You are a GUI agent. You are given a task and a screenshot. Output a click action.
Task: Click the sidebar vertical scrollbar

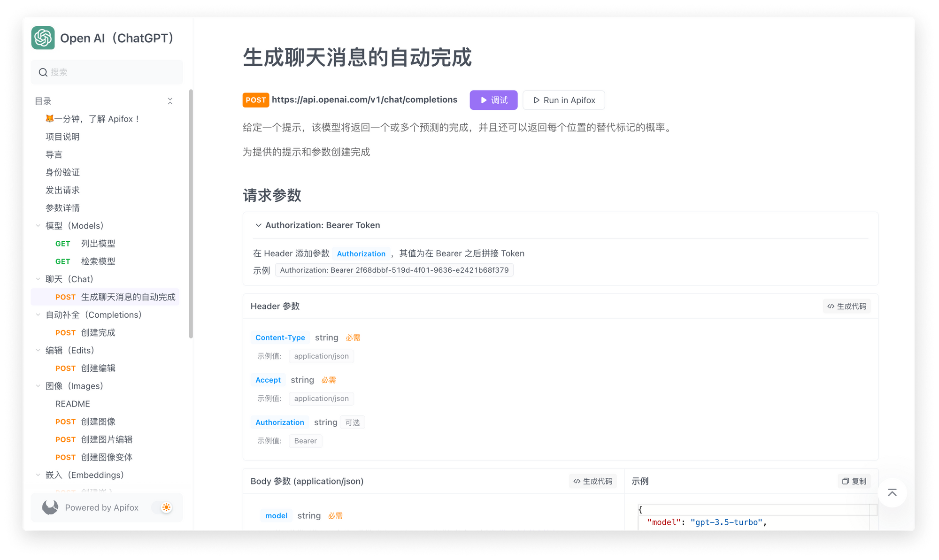pos(191,214)
